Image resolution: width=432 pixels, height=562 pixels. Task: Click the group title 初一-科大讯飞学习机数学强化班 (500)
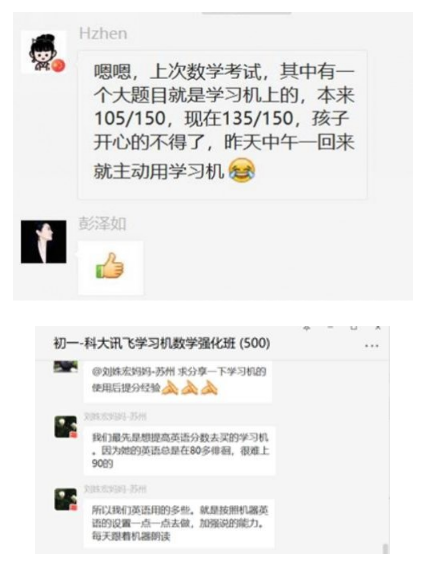click(162, 343)
